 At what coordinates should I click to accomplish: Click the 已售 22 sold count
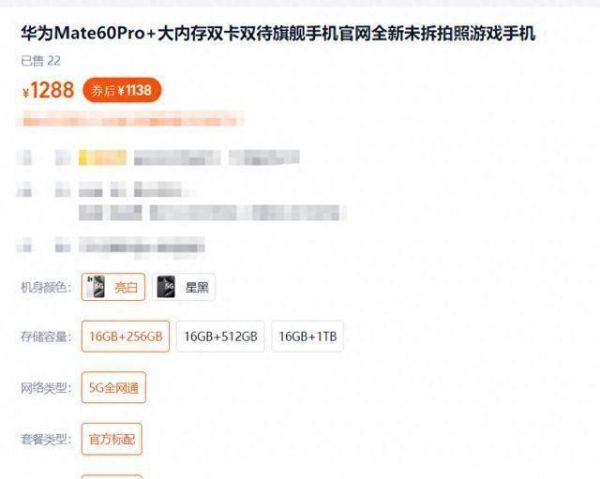[41, 61]
